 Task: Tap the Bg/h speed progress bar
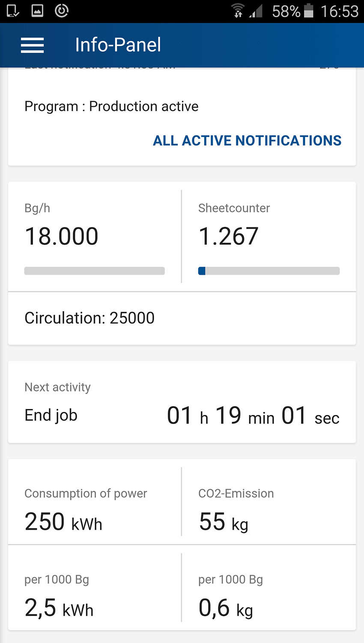click(x=95, y=271)
